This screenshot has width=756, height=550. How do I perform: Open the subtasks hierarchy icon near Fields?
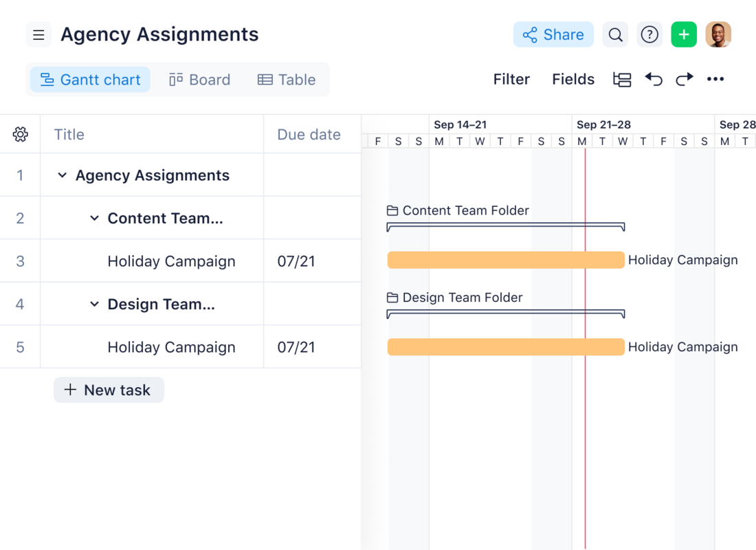click(x=622, y=79)
